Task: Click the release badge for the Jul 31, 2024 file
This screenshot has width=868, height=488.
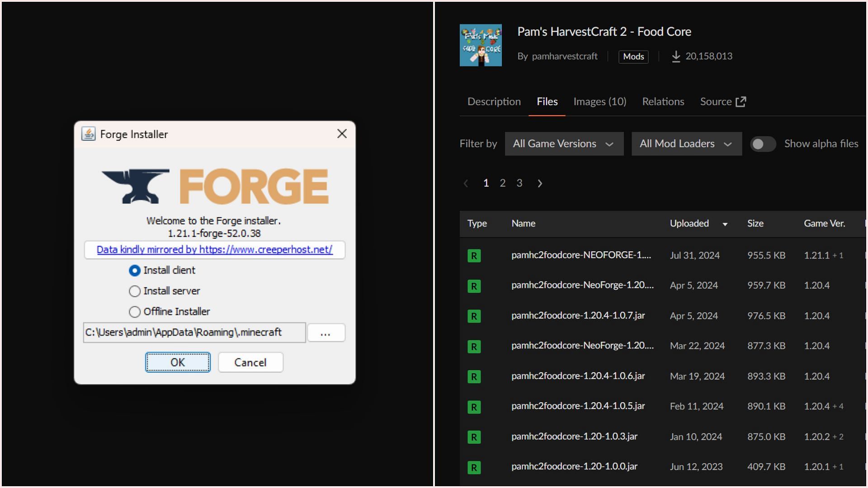Action: (474, 256)
